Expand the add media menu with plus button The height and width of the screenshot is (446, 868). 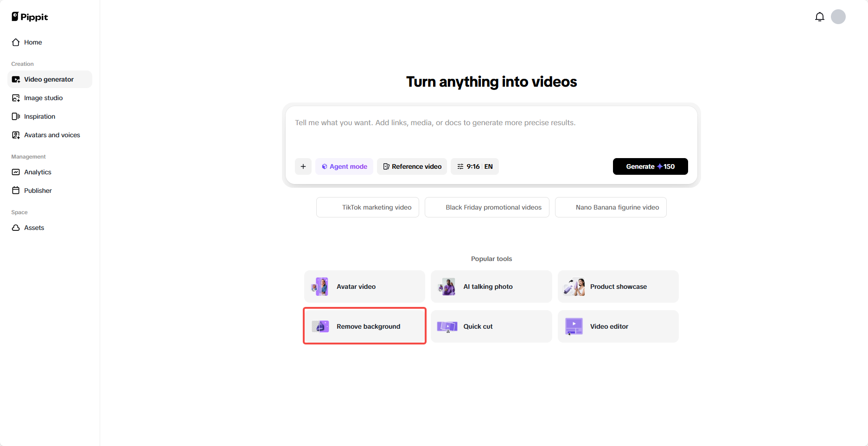(303, 166)
